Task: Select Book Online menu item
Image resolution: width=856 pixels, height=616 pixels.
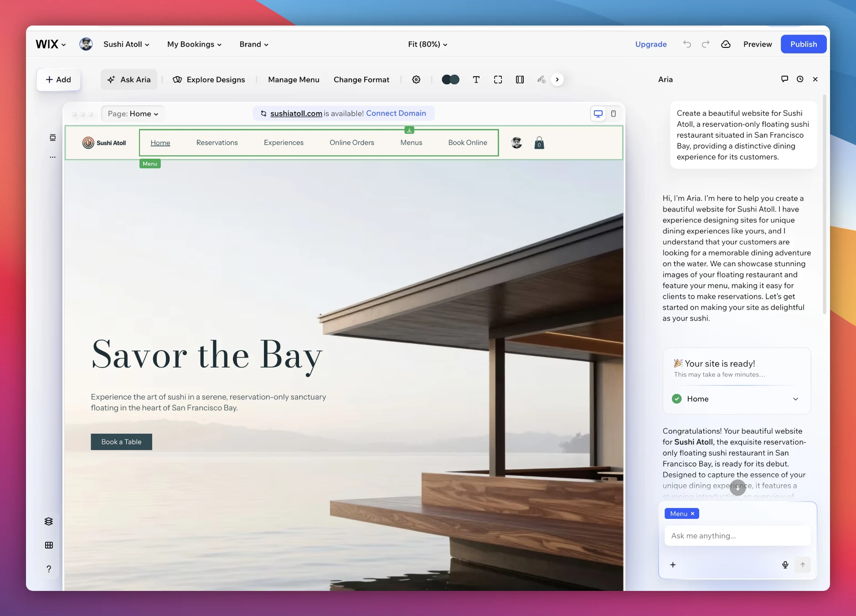Action: pos(468,143)
